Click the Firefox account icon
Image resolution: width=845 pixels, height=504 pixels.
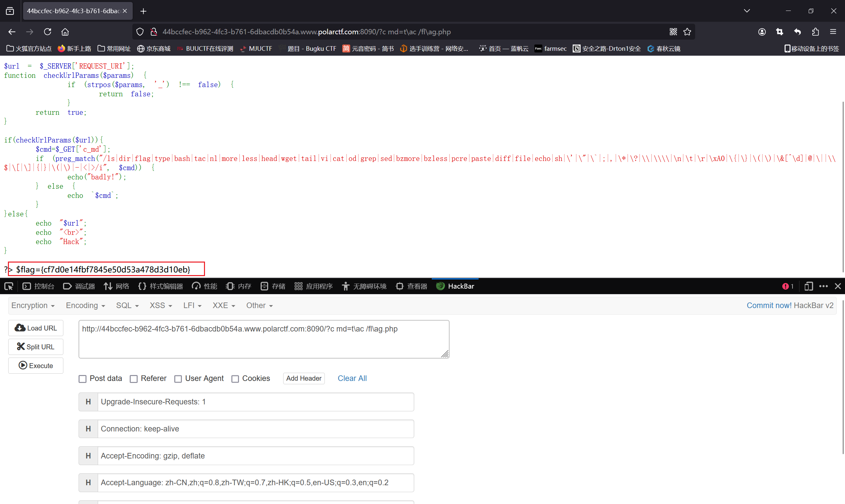pos(762,32)
